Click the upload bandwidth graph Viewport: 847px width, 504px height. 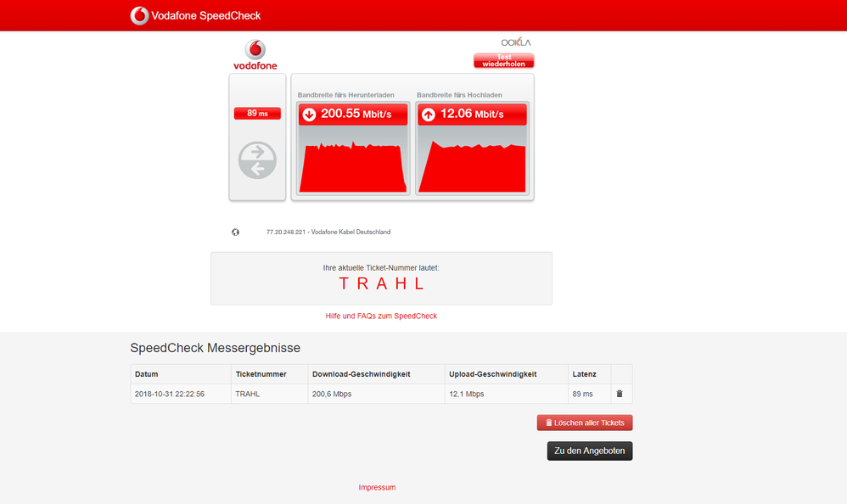(x=472, y=160)
